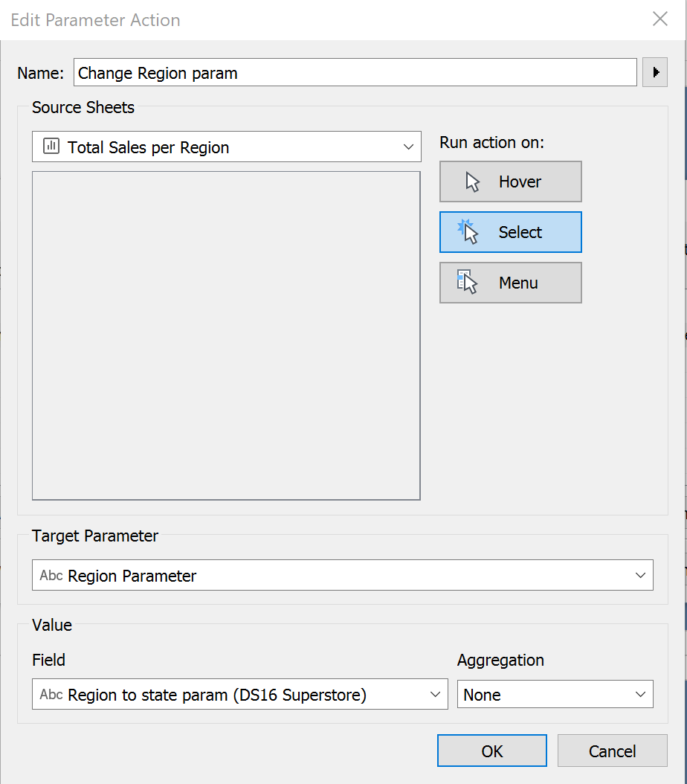Viewport: 687px width, 784px height.
Task: Dismiss the Edit Parameter Action dialog via X
Action: click(660, 19)
